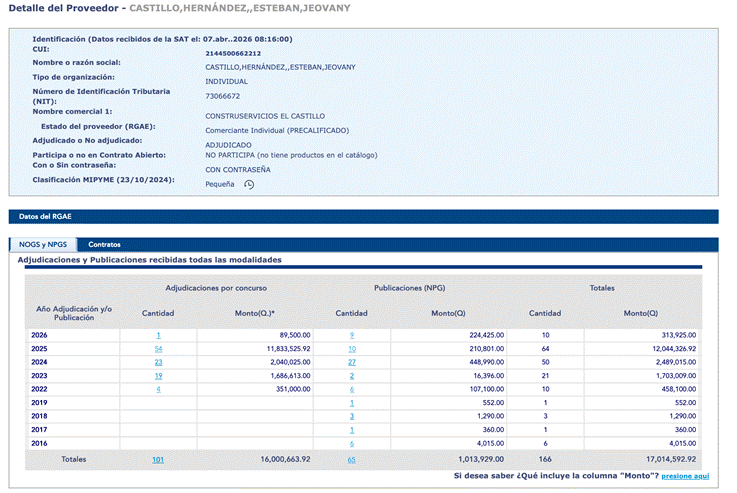Click the MIPYME classification history clock icon
737x493 pixels.
coord(249,185)
